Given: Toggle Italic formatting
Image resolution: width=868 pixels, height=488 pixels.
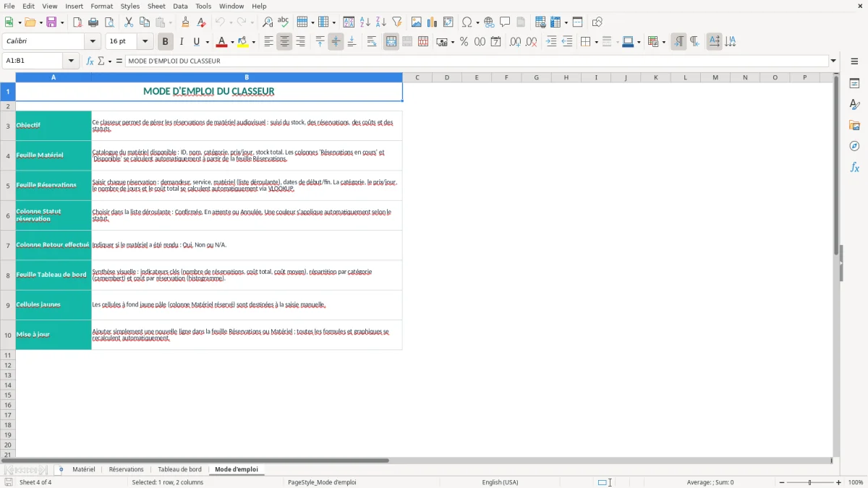Looking at the screenshot, I should (182, 42).
